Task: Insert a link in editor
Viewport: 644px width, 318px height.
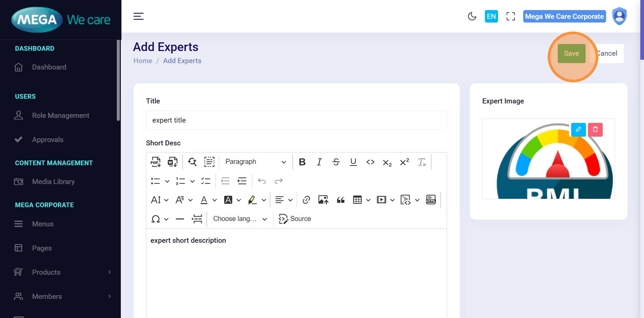Action: (306, 200)
